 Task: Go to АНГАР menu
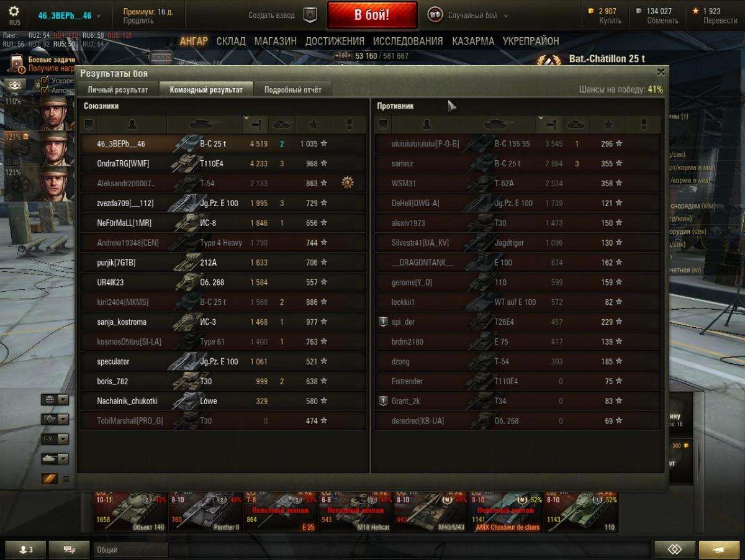pos(194,41)
